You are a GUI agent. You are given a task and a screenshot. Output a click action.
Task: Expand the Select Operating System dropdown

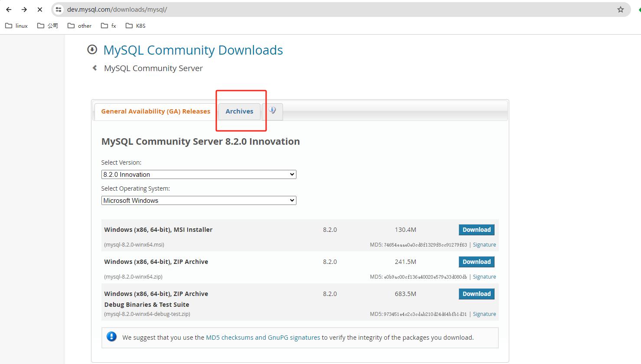point(198,201)
